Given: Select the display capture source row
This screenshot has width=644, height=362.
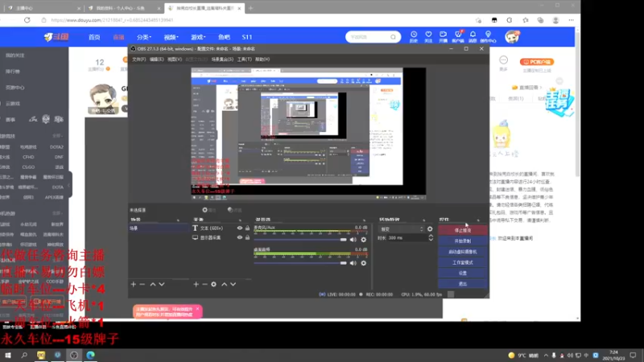Looking at the screenshot, I should tap(221, 237).
